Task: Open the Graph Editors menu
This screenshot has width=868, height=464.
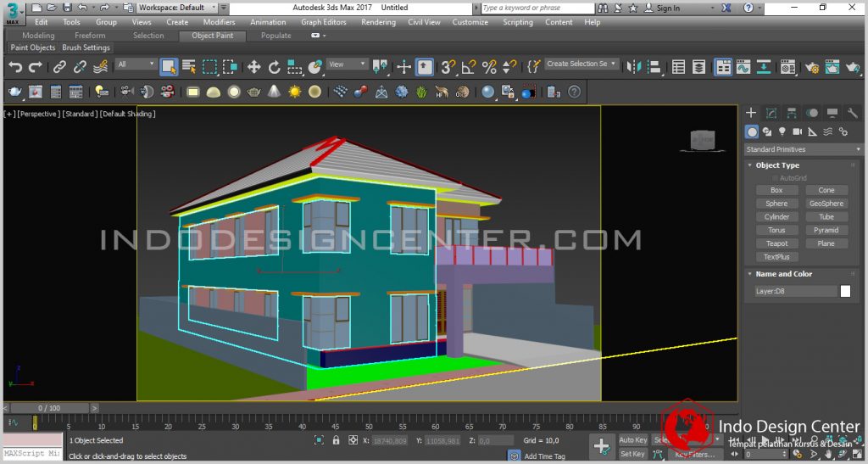Action: (x=323, y=22)
